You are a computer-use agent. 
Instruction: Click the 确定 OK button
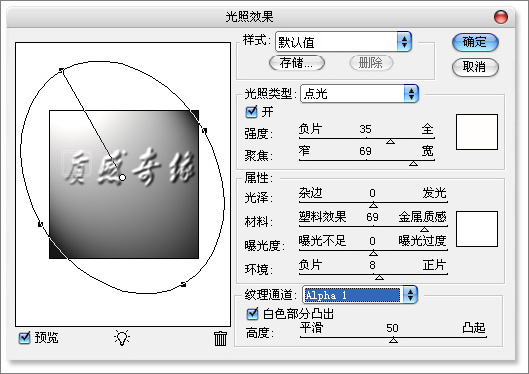475,42
